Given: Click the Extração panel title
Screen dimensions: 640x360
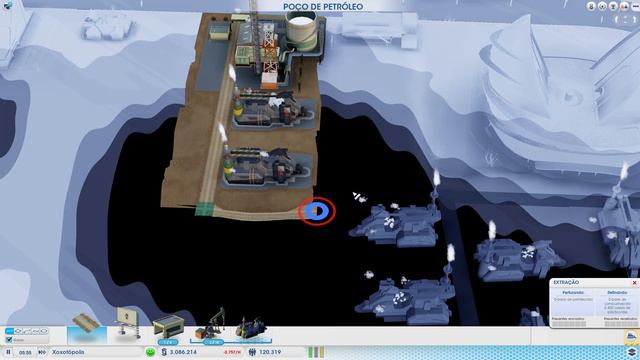Looking at the screenshot, I should 566,282.
